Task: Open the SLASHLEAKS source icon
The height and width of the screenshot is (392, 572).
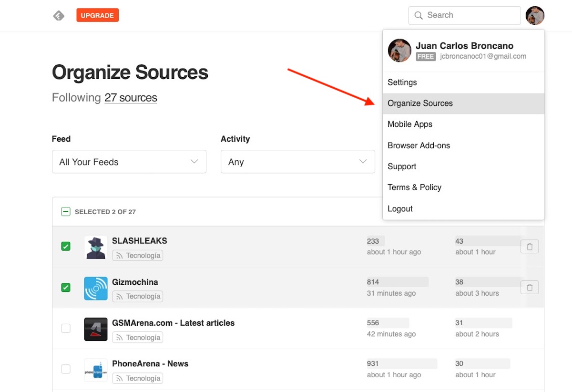Action: (96, 248)
